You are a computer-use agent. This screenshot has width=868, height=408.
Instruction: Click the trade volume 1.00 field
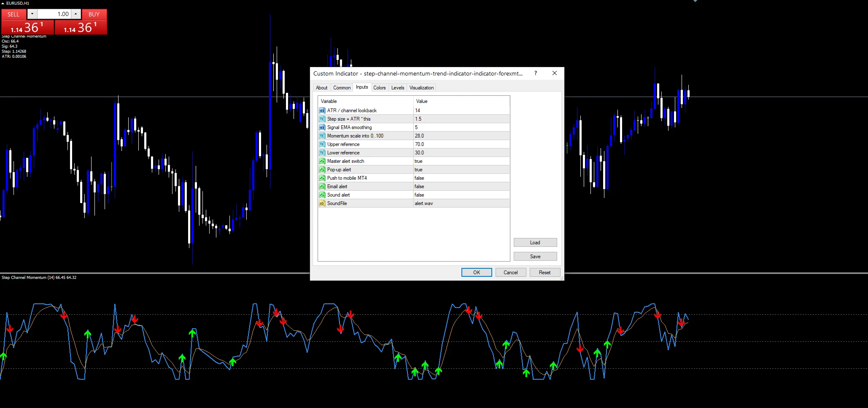tap(54, 14)
